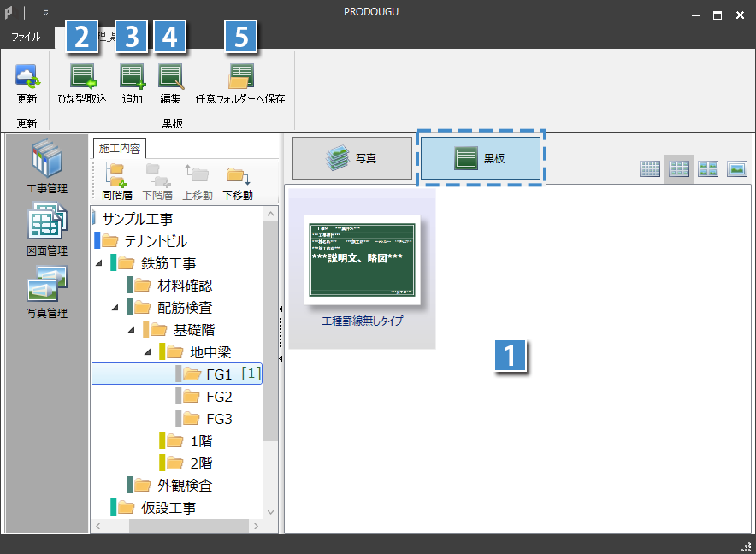The width and height of the screenshot is (756, 554).
Task: Switch to the 写真 tab
Action: tap(351, 158)
